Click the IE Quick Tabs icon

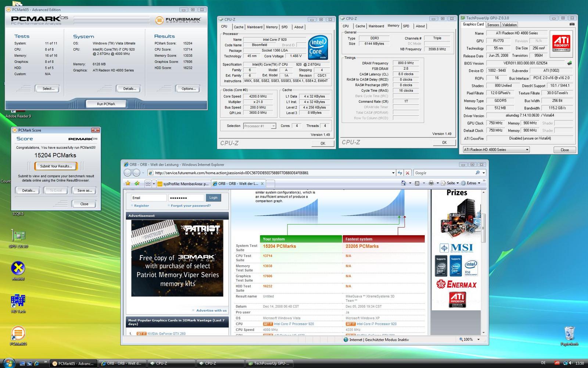[148, 184]
